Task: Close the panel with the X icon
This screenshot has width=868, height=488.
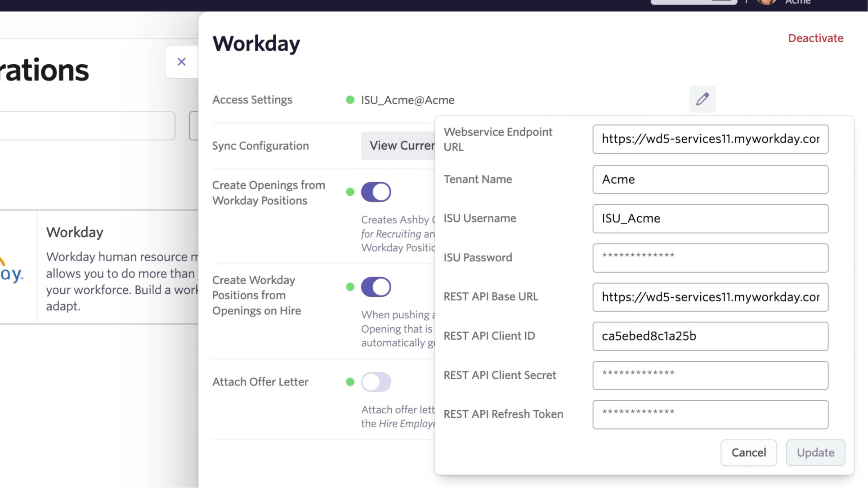Action: coord(181,62)
